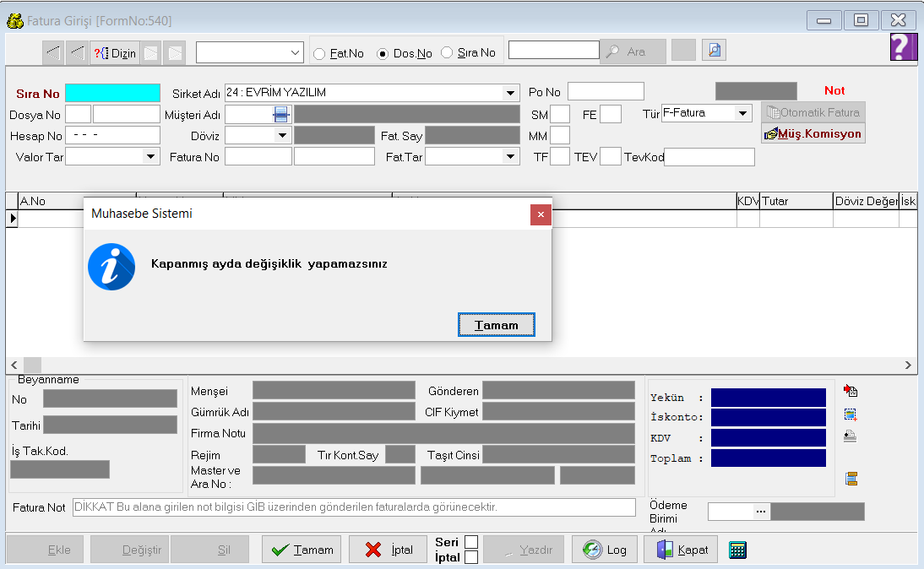Close the form with Kapat button
This screenshot has width=924, height=569.
(681, 550)
